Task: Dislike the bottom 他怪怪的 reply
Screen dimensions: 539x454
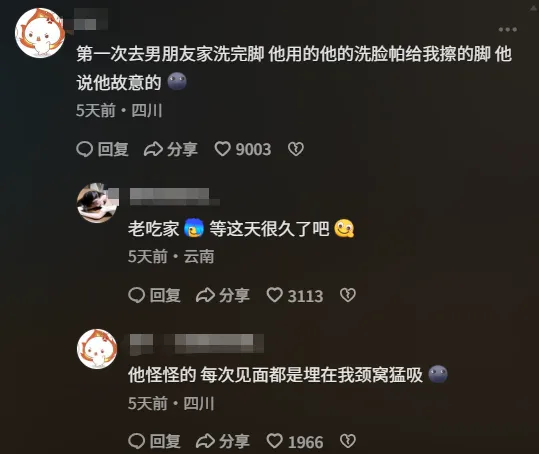Action: click(x=348, y=441)
